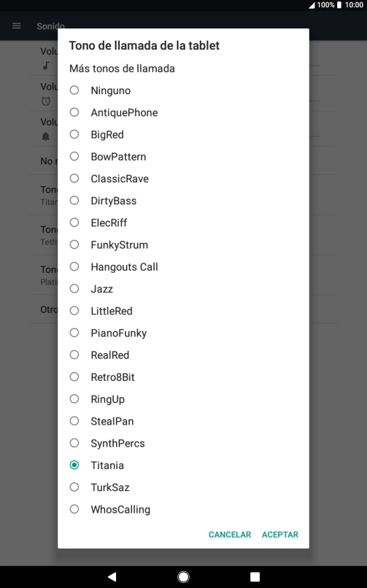367x588 pixels.
Task: Tap the battery icon in status bar
Action: [339, 5]
